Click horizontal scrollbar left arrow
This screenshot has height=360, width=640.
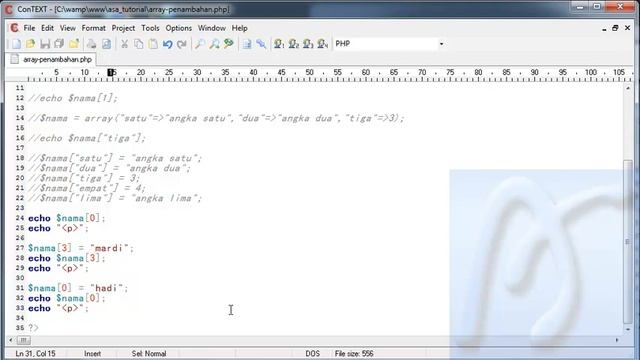click(11, 340)
